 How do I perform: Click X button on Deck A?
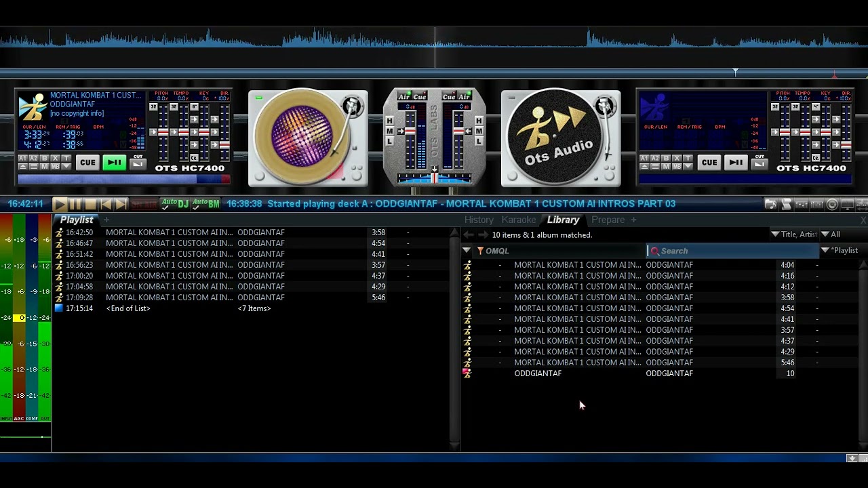click(56, 158)
